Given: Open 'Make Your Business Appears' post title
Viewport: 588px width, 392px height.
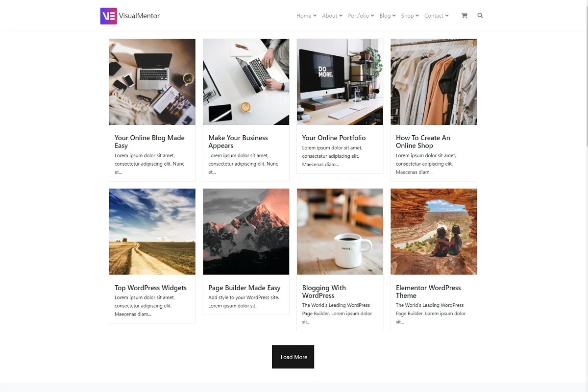Looking at the screenshot, I should coord(238,142).
